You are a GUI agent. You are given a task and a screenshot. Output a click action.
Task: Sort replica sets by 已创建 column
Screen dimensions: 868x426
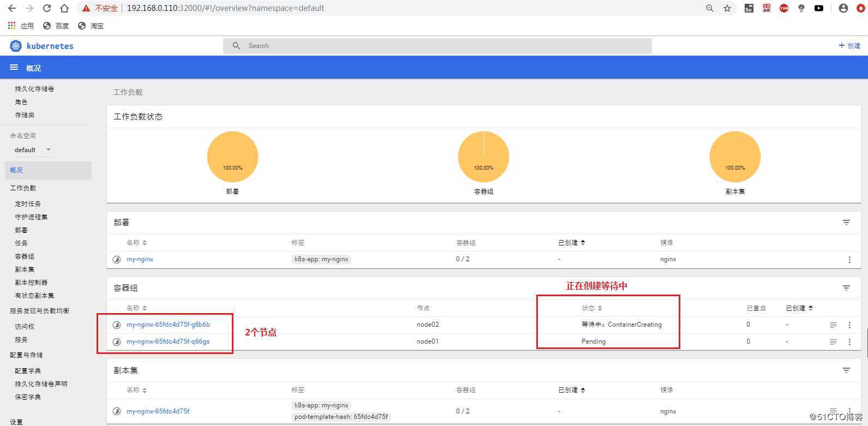coord(571,390)
